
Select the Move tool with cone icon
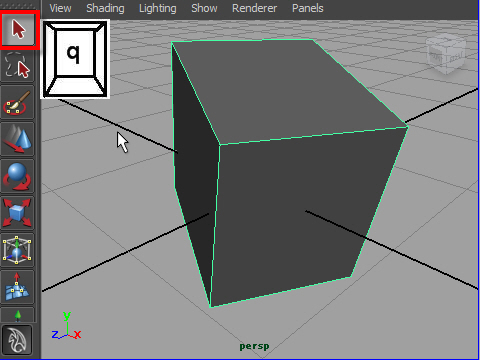point(18,139)
